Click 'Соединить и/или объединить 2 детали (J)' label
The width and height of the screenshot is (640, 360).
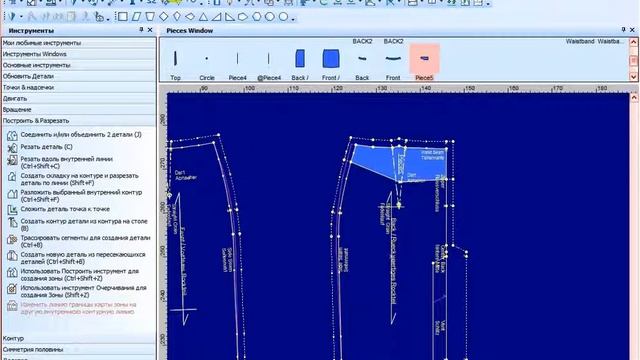coord(81,134)
